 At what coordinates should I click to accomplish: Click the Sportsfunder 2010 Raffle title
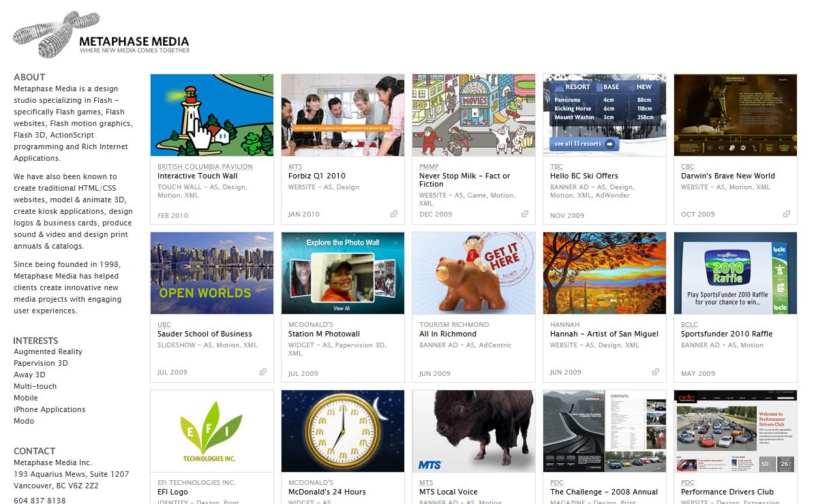click(727, 334)
